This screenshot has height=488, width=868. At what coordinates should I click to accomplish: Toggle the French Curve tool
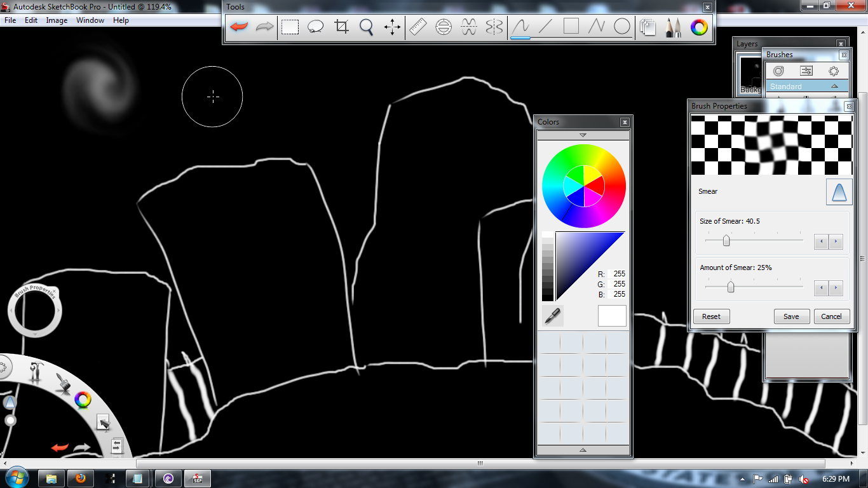(469, 27)
